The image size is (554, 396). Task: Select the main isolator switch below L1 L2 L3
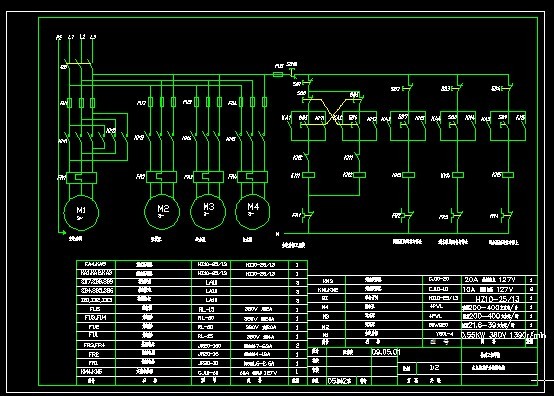78,65
